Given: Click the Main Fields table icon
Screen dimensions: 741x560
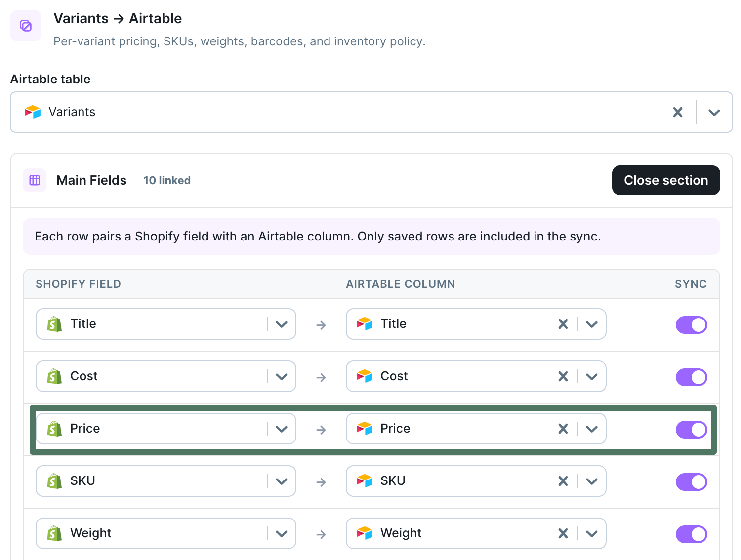Looking at the screenshot, I should click(35, 180).
